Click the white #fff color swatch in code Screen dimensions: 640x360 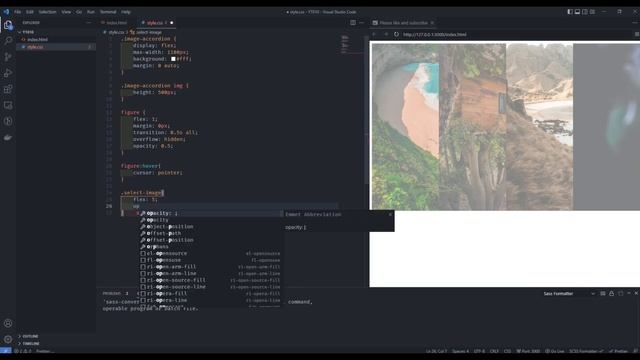click(x=173, y=59)
